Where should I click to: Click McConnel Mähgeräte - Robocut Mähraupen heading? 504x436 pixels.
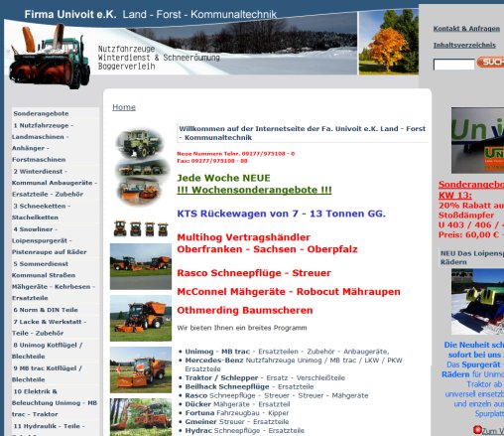pos(289,292)
